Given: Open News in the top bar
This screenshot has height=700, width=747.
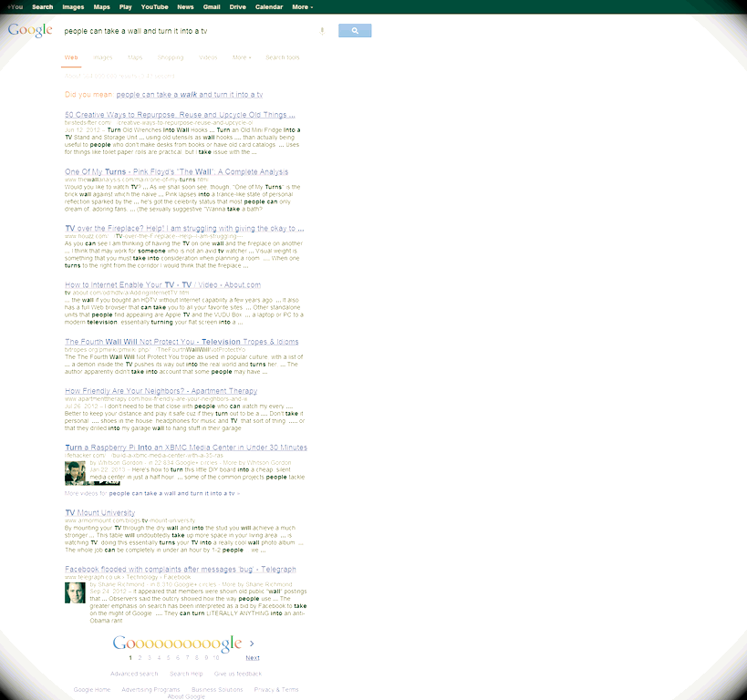Looking at the screenshot, I should point(185,7).
